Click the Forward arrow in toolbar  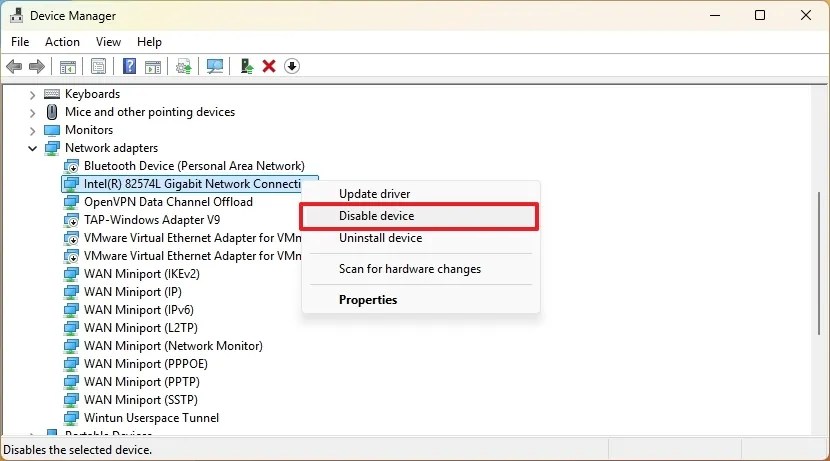[37, 66]
